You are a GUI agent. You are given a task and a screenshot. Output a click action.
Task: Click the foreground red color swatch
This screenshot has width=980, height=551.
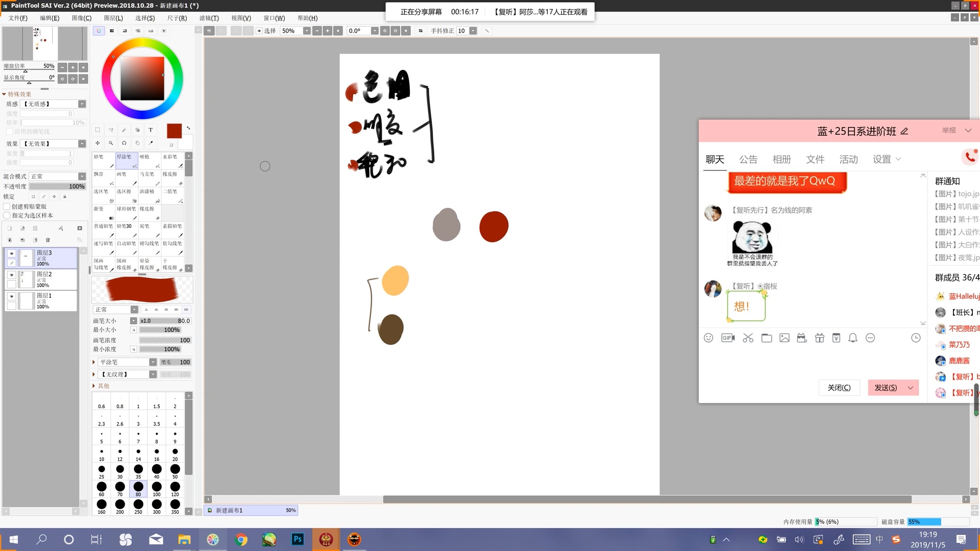[174, 131]
